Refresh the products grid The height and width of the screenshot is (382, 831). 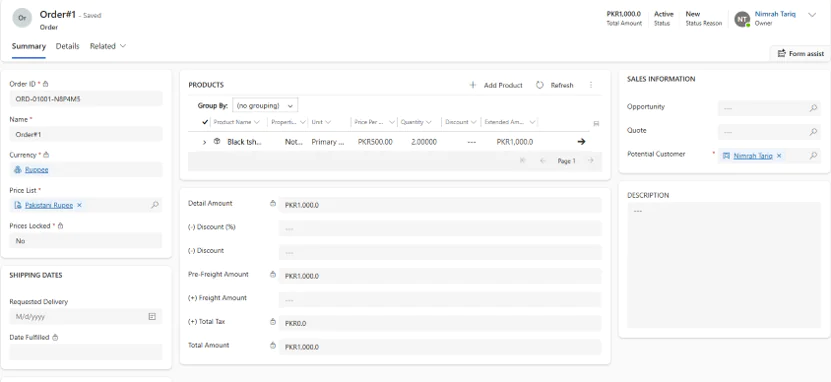[x=554, y=85]
